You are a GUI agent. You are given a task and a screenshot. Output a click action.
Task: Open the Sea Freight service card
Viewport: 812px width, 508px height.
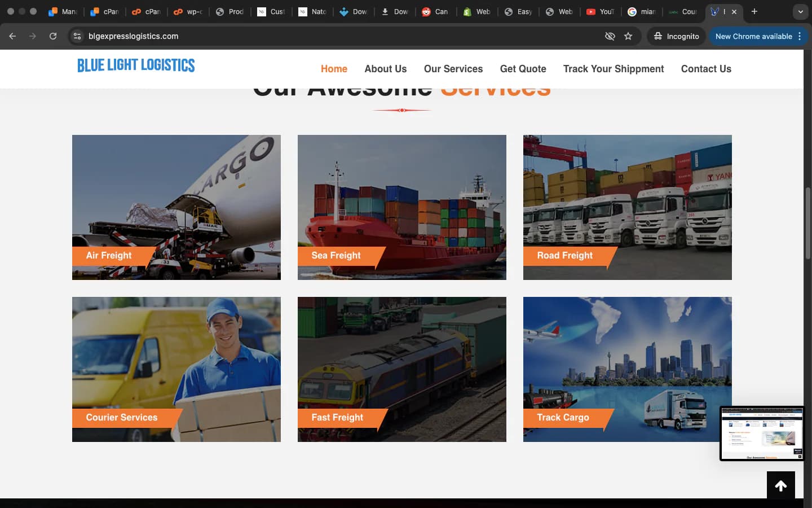point(402,207)
